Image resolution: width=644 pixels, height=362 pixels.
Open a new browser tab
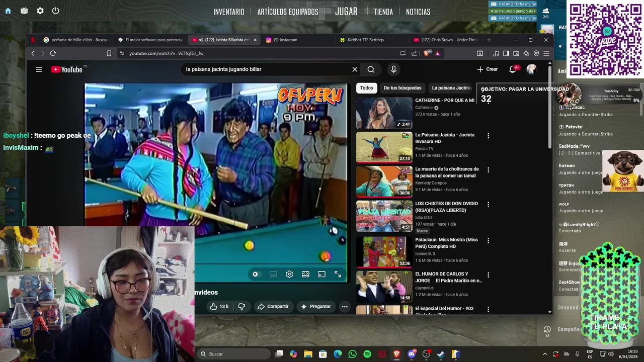(489, 40)
